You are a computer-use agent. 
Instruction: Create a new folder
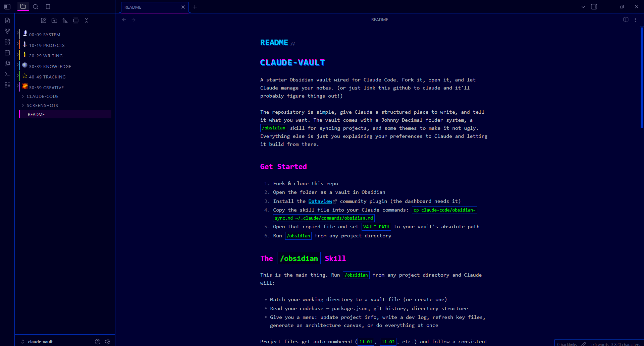click(x=54, y=20)
